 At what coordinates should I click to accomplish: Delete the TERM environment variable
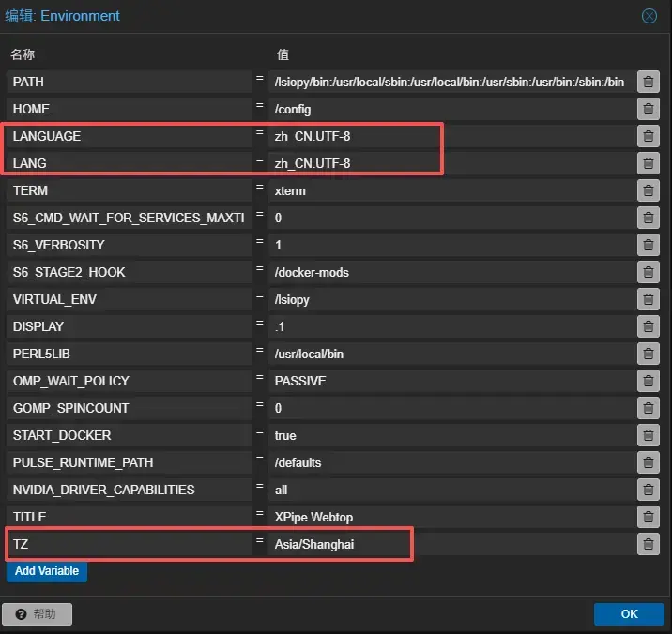point(648,191)
